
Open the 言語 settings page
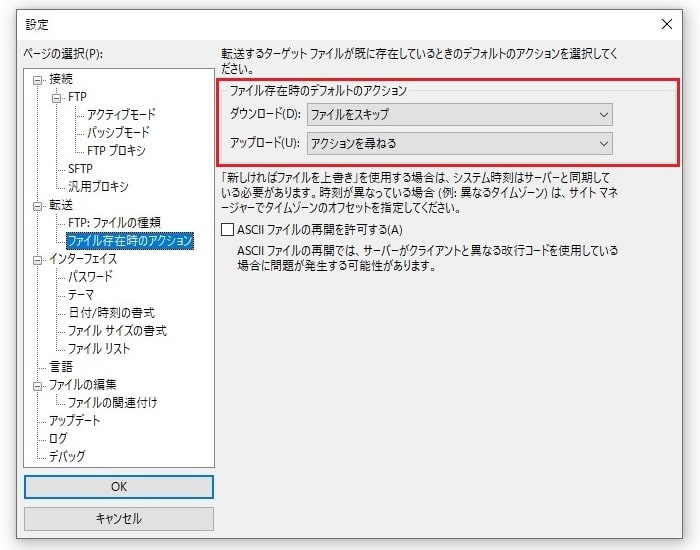pos(61,367)
